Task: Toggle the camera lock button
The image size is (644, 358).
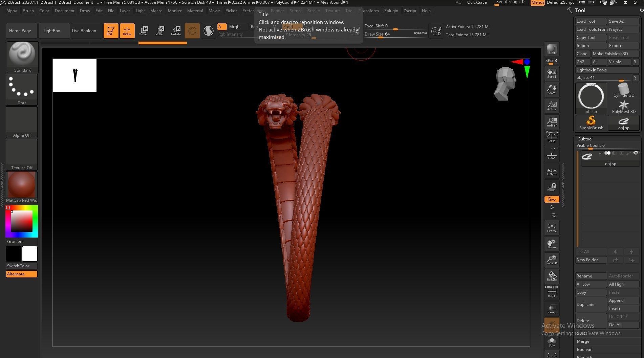Action: (552, 187)
